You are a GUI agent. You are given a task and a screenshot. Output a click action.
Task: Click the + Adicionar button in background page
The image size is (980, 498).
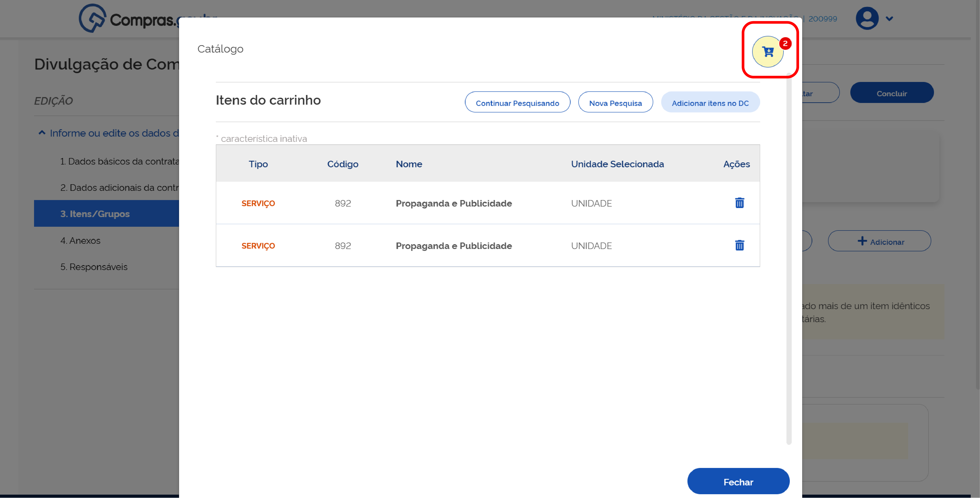pos(879,241)
